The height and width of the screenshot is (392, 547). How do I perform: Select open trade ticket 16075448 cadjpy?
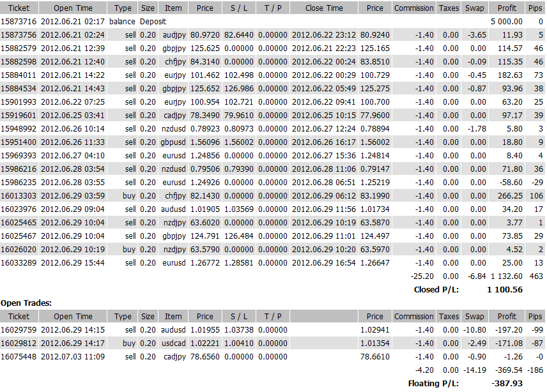(19, 357)
